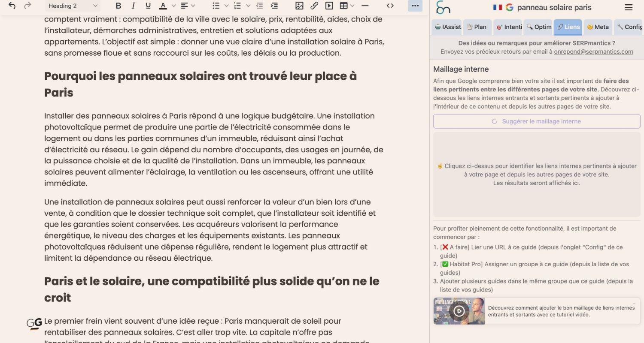Open the bullet list options chevron

(x=226, y=6)
